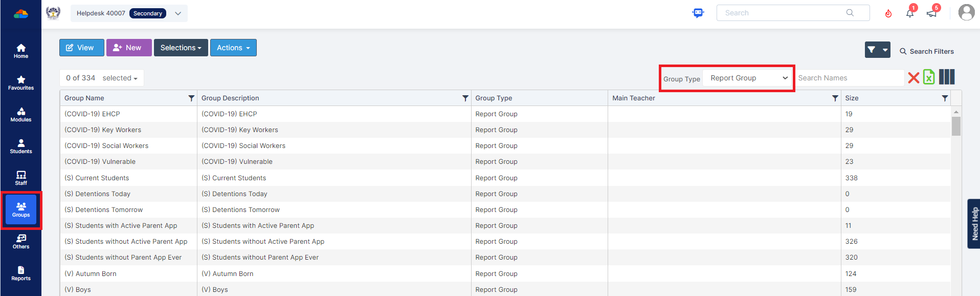The width and height of the screenshot is (980, 296).
Task: Select the (COVID-19) Vulnerable group name
Action: point(100,161)
